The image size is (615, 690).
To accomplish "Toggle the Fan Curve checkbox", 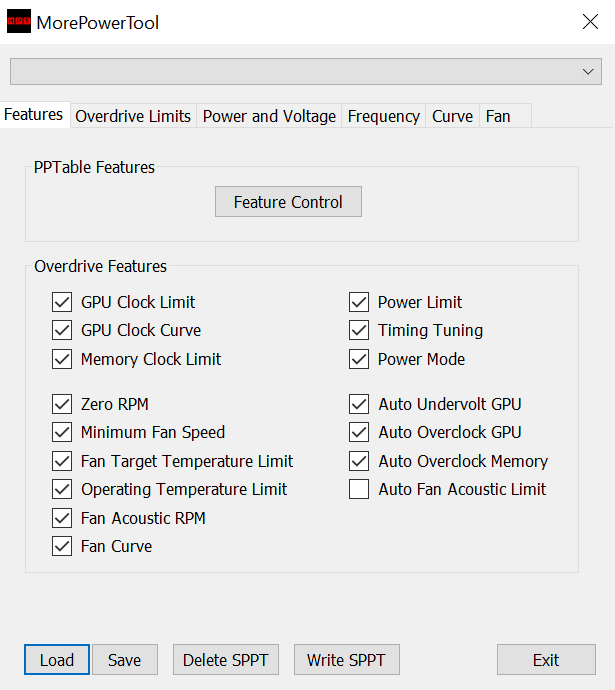I will point(62,547).
